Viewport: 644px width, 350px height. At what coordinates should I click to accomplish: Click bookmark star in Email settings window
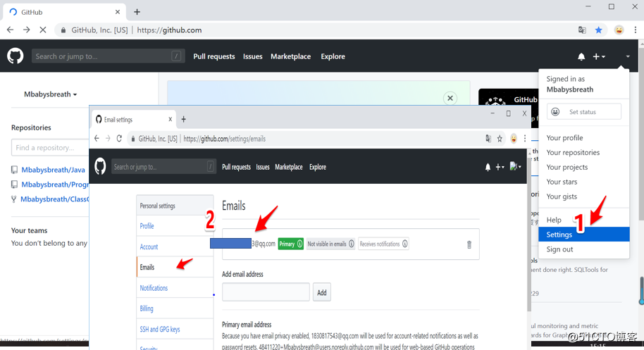tap(500, 139)
